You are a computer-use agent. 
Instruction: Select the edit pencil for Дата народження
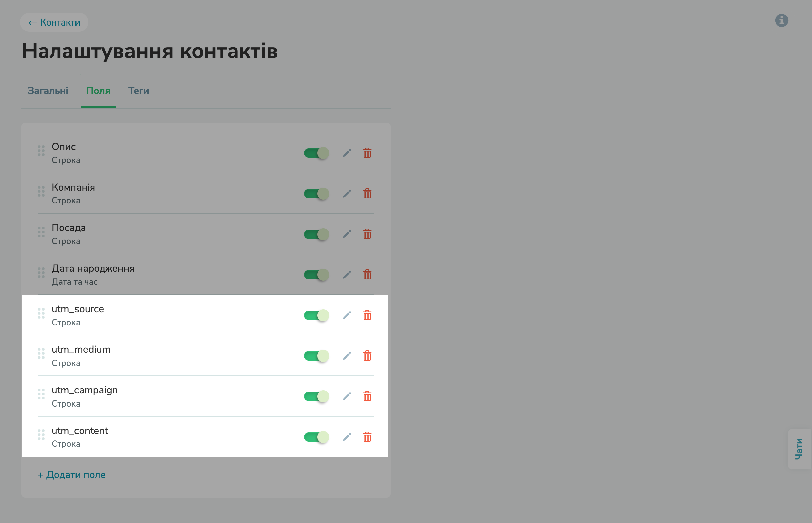(x=347, y=275)
